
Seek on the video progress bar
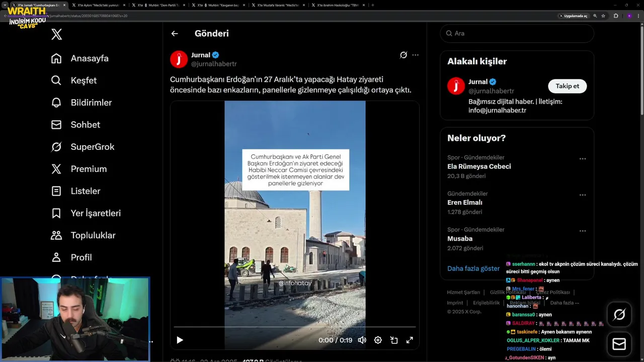pyautogui.click(x=295, y=327)
